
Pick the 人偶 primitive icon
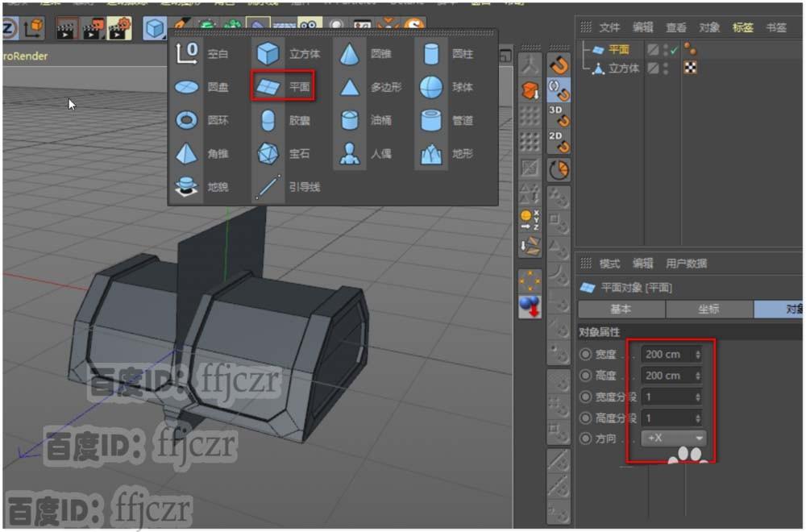click(349, 152)
